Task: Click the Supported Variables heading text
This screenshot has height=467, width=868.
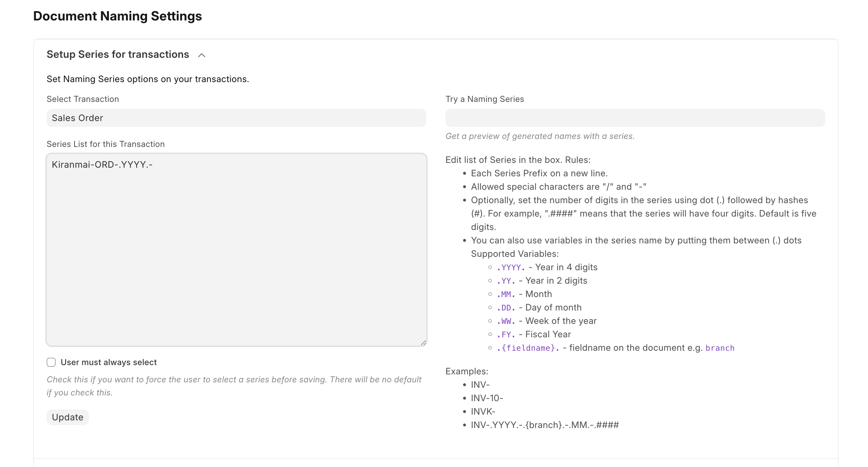Action: [x=515, y=254]
